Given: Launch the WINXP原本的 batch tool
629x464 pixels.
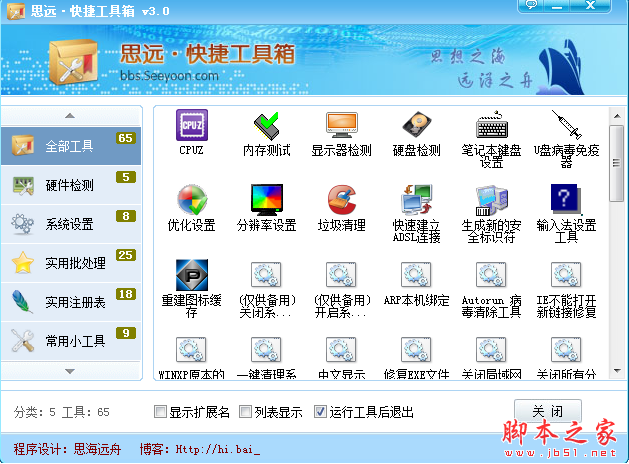Looking at the screenshot, I should 192,350.
